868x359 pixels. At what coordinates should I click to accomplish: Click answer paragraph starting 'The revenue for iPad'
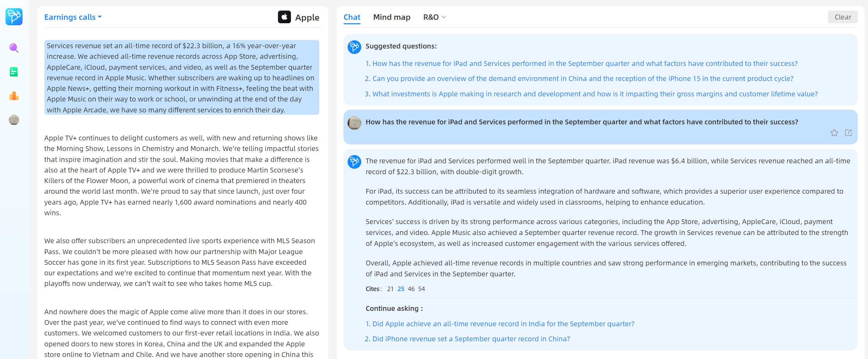608,166
